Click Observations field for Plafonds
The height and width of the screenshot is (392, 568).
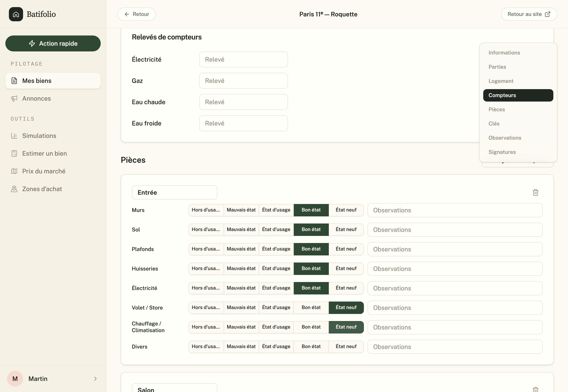pyautogui.click(x=455, y=249)
